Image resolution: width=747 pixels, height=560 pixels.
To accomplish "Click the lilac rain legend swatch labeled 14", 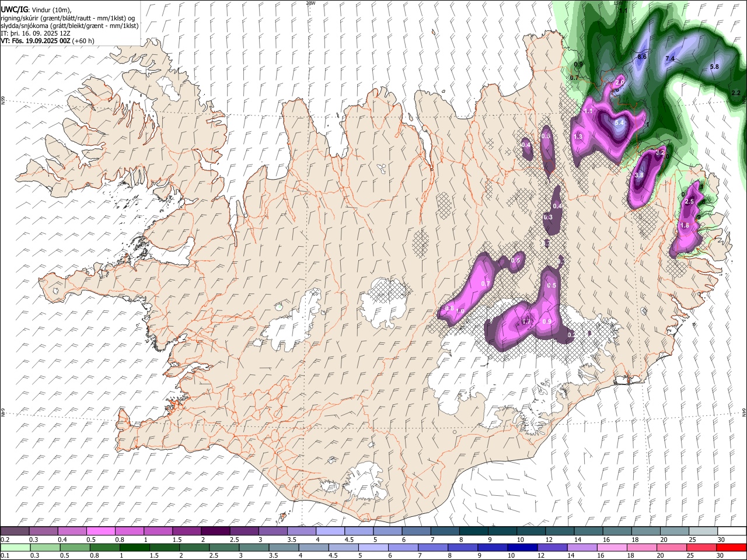I will (x=582, y=547).
